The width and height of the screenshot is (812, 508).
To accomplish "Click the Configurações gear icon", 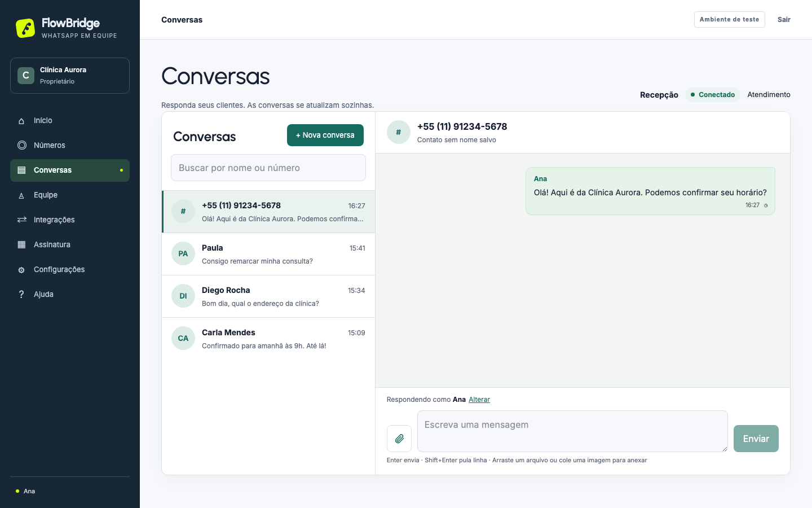I will tap(21, 270).
